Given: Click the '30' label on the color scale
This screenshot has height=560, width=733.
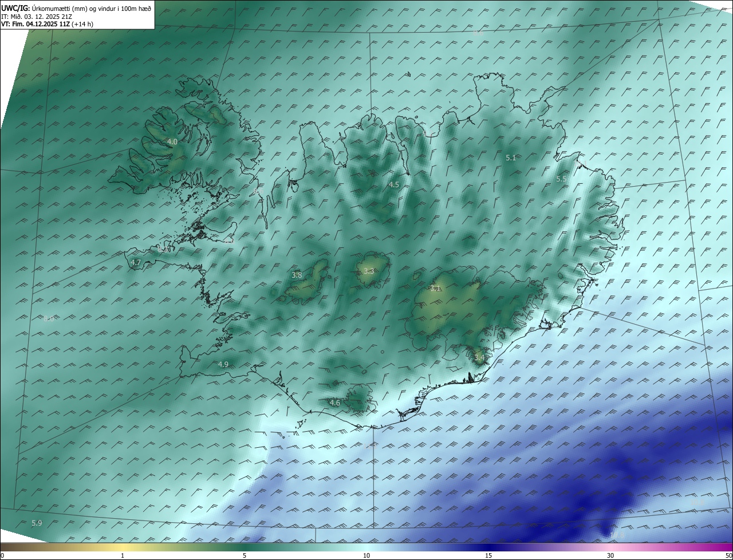Looking at the screenshot, I should point(610,555).
